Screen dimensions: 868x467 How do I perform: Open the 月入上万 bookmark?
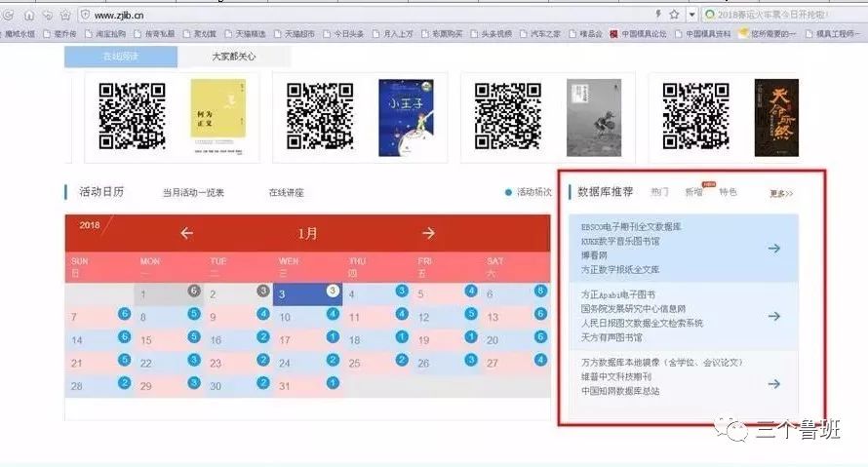pyautogui.click(x=392, y=34)
